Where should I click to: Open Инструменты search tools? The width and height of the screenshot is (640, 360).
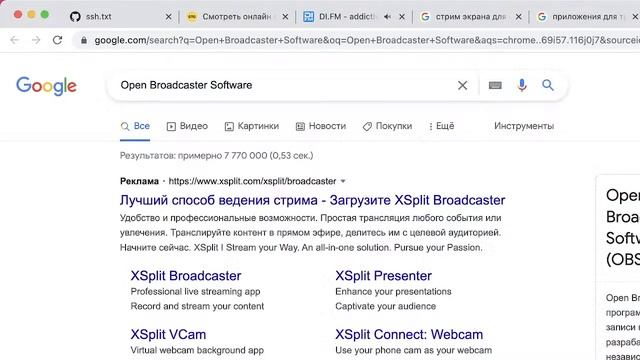(524, 126)
